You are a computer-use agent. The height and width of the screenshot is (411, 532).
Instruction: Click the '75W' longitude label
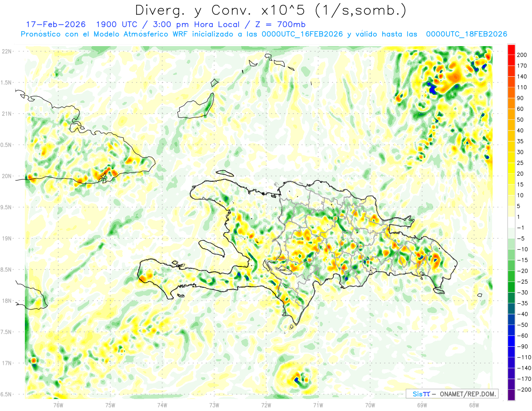(x=110, y=405)
